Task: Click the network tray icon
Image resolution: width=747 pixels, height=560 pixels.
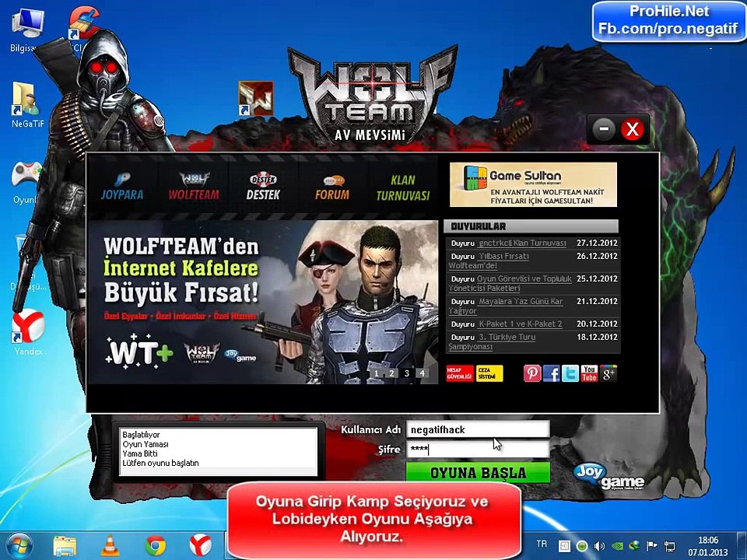Action: (x=669, y=546)
